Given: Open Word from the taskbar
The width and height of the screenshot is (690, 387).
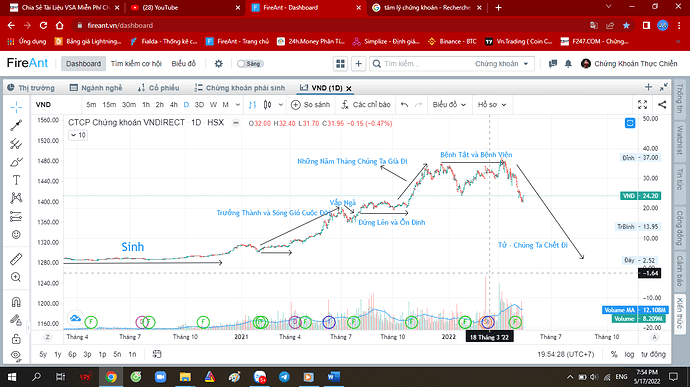Looking at the screenshot, I should pyautogui.click(x=333, y=377).
